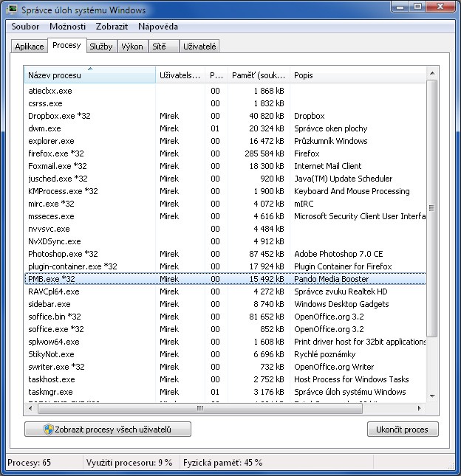Viewport: 461px width, 476px height.
Task: Switch to the Uživatelé tab
Action: (x=200, y=46)
